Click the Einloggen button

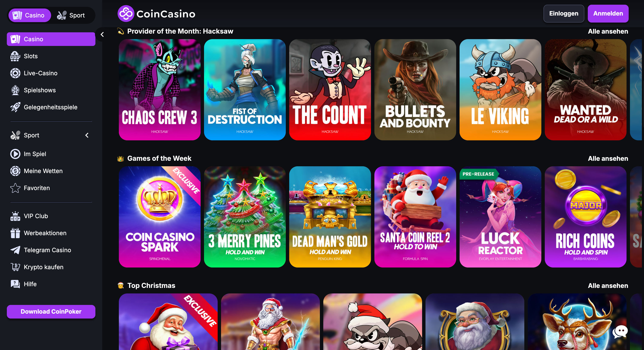click(x=563, y=13)
